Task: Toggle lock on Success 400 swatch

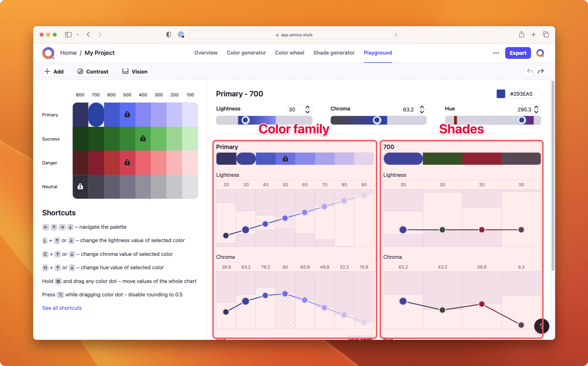Action: click(143, 139)
